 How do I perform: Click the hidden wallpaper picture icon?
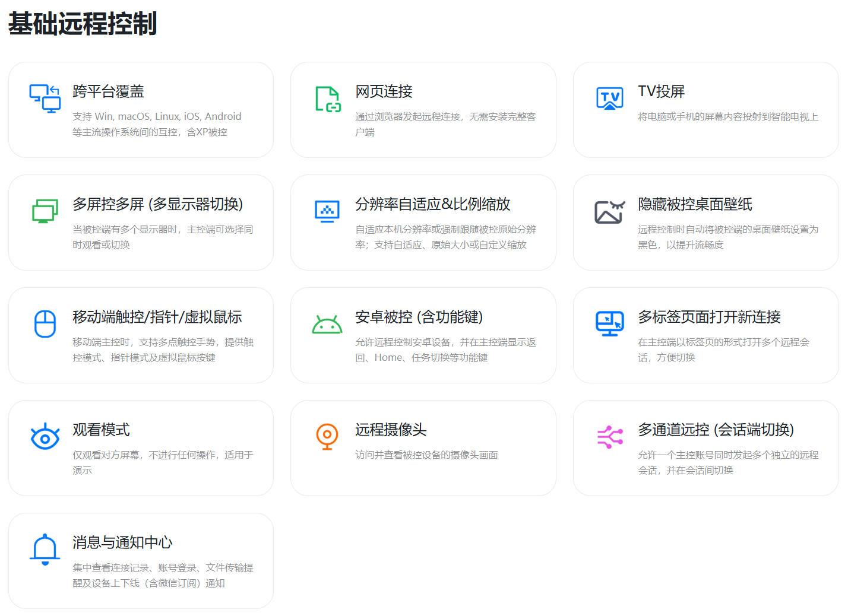pyautogui.click(x=609, y=211)
